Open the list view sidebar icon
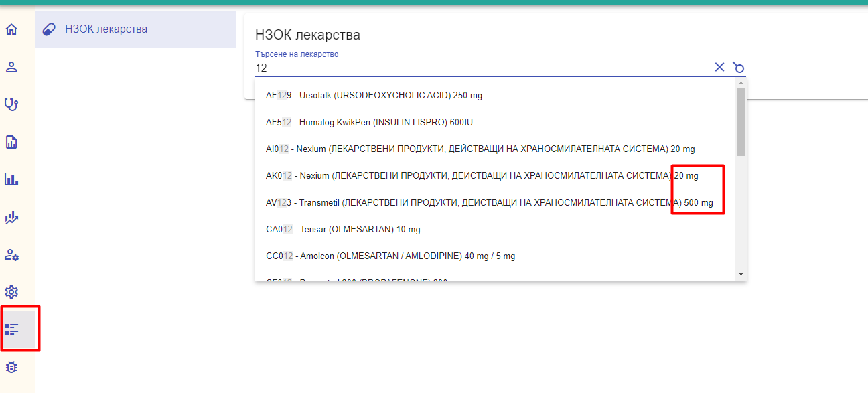Image resolution: width=868 pixels, height=393 pixels. (x=11, y=329)
